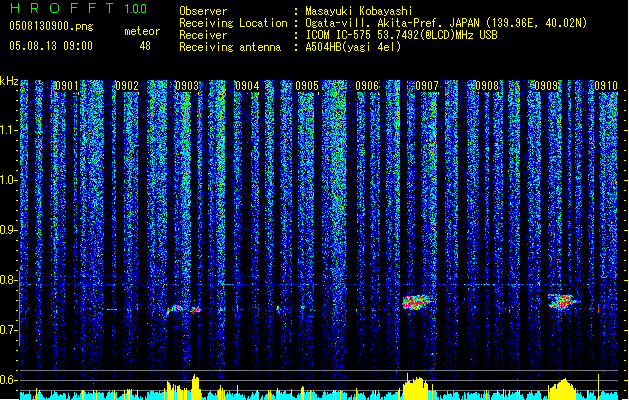Click the 0910 time marker
This screenshot has width=629, height=400.
606,86
